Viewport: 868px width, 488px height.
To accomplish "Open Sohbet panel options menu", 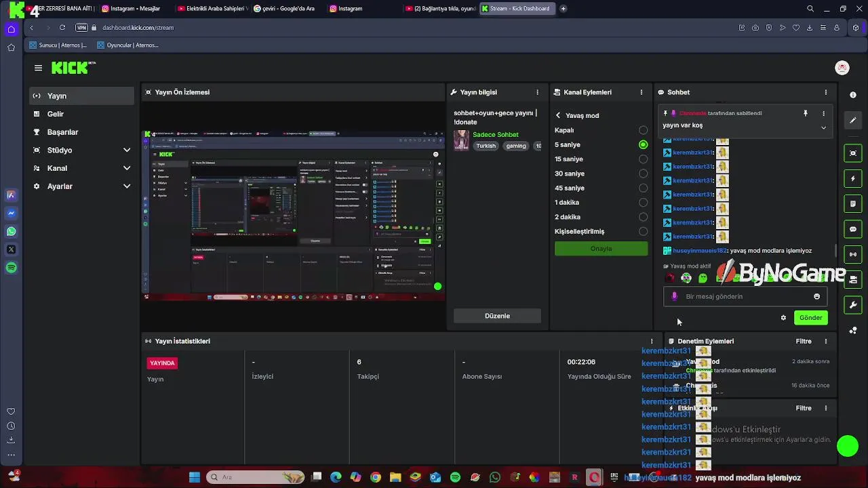I will click(x=825, y=92).
